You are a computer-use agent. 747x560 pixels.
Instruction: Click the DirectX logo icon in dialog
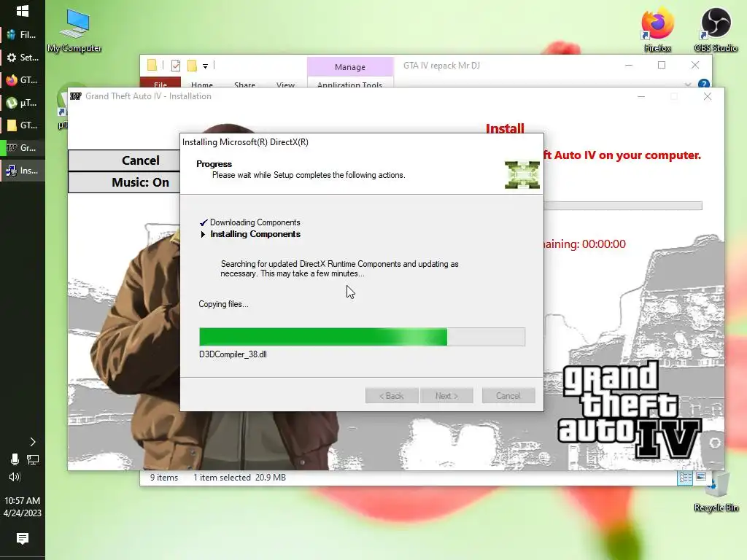point(522,175)
